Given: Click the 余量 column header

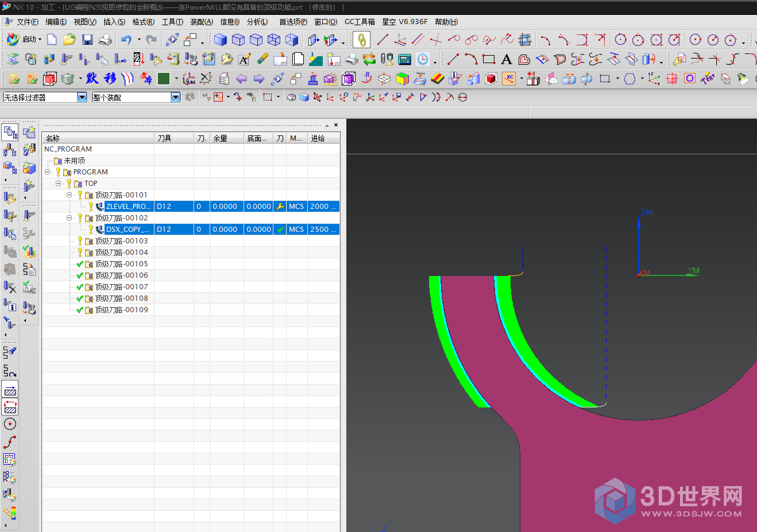Looking at the screenshot, I should point(227,138).
